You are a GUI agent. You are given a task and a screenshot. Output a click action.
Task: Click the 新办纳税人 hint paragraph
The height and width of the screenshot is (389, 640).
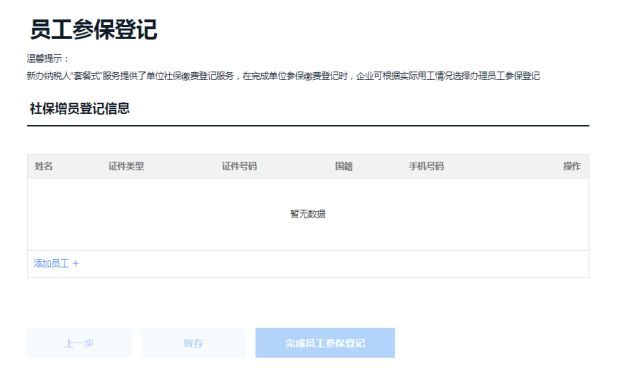point(283,76)
